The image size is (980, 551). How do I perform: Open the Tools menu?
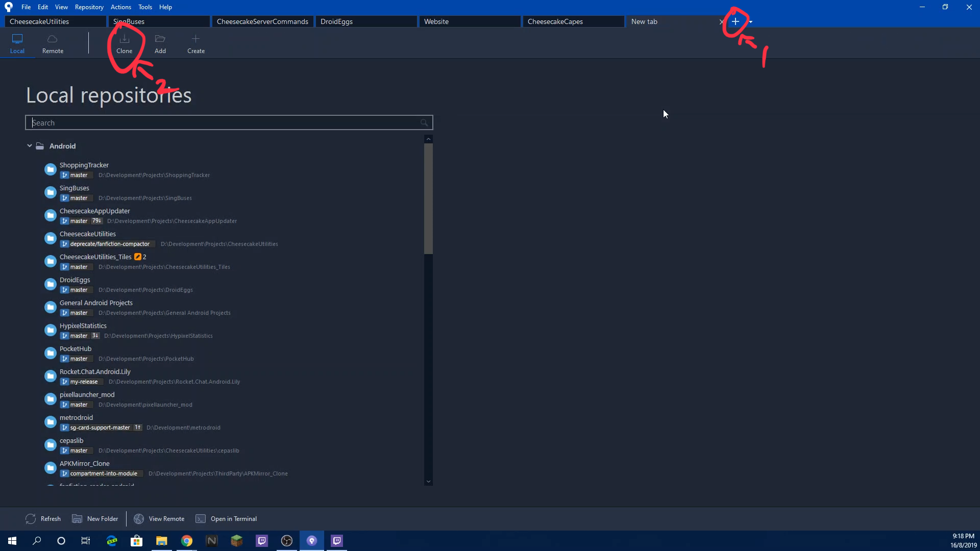click(144, 7)
